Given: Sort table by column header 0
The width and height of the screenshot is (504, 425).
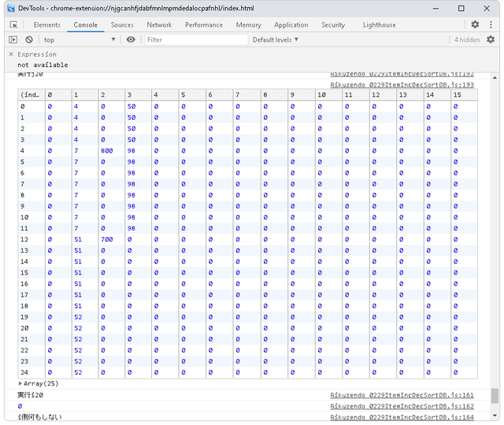Looking at the screenshot, I should (58, 94).
